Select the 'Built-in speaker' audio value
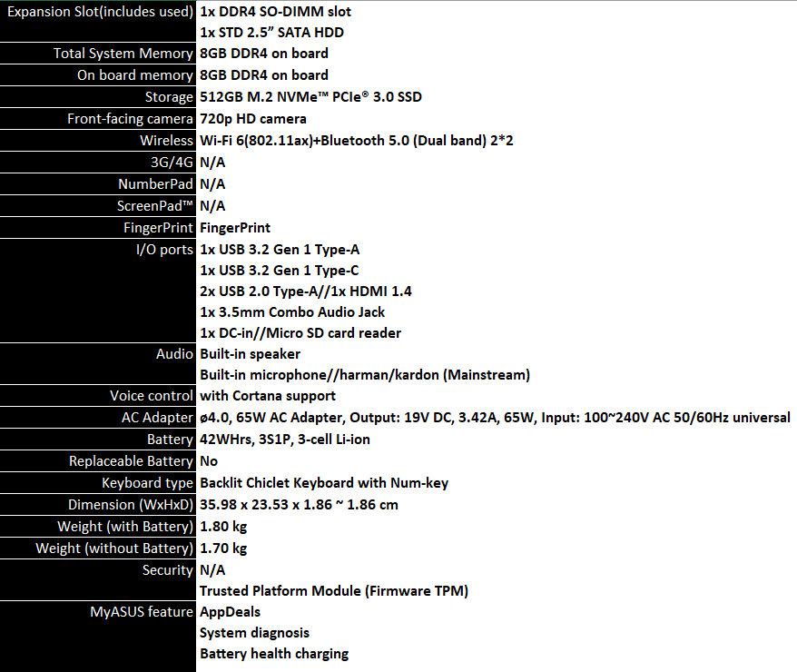 pos(250,354)
